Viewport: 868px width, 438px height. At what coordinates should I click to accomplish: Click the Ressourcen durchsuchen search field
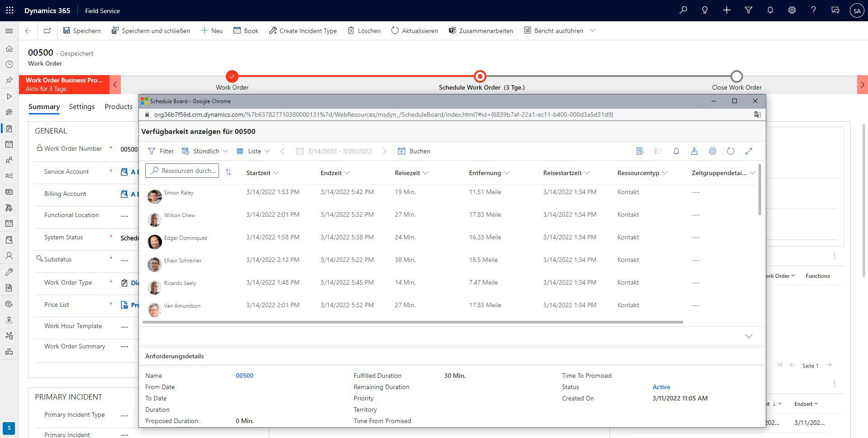[x=182, y=171]
